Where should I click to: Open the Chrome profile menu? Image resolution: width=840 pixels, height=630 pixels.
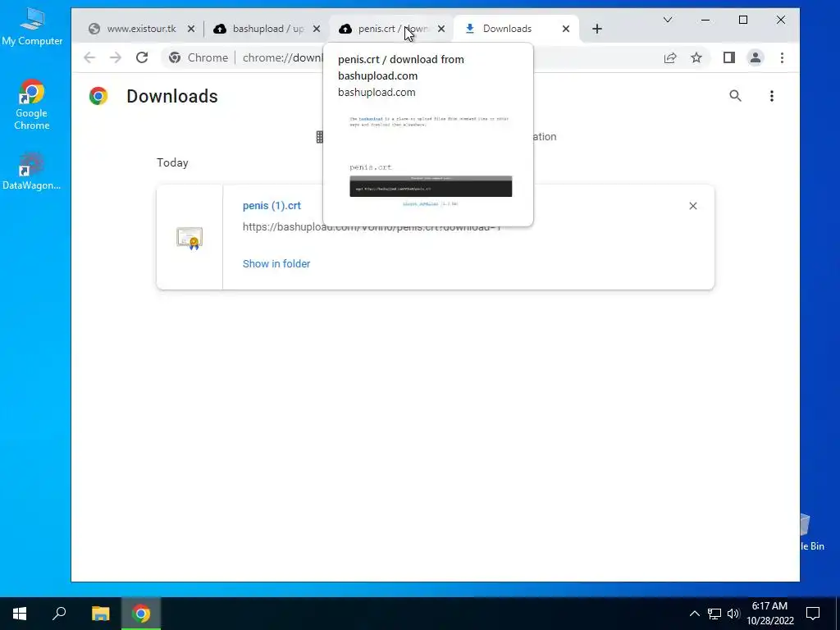(756, 58)
